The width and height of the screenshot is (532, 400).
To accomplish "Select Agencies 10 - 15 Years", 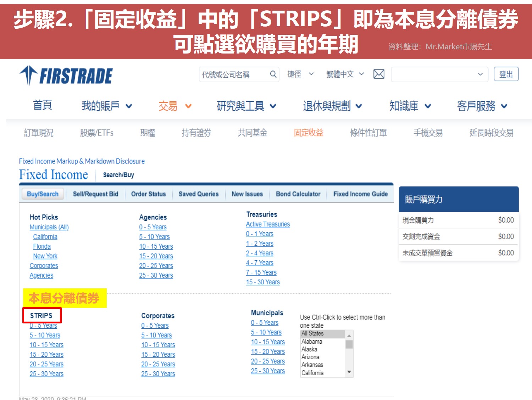I will (156, 246).
